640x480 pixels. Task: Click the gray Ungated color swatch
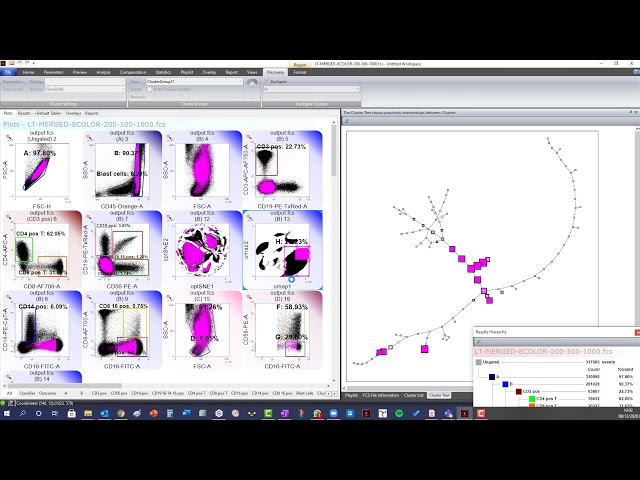point(479,362)
